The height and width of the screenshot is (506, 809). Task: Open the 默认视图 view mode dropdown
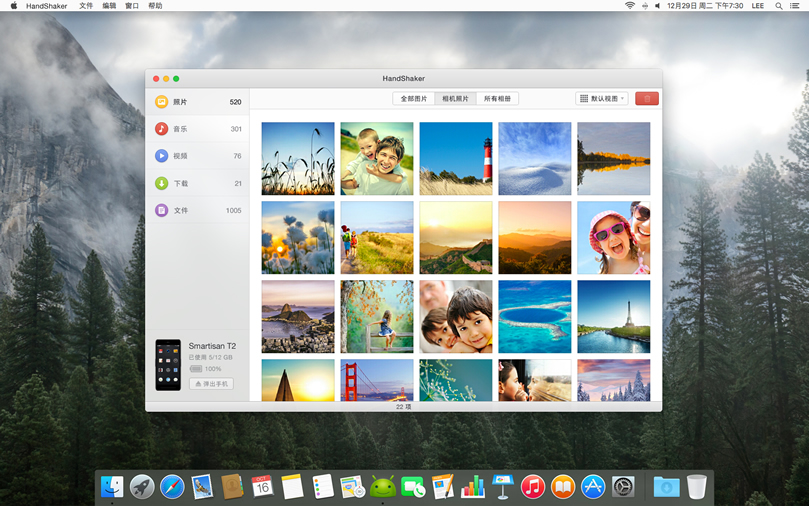click(x=601, y=99)
